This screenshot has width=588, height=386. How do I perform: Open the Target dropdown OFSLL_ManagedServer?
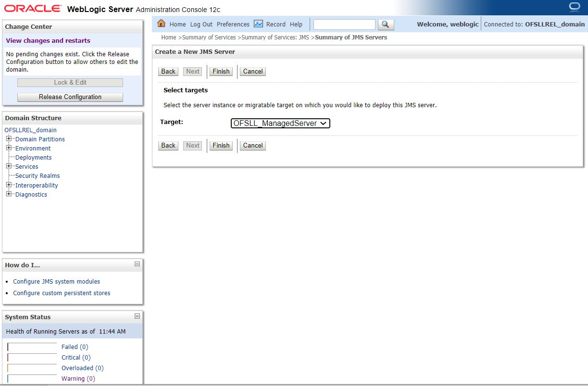pos(280,123)
